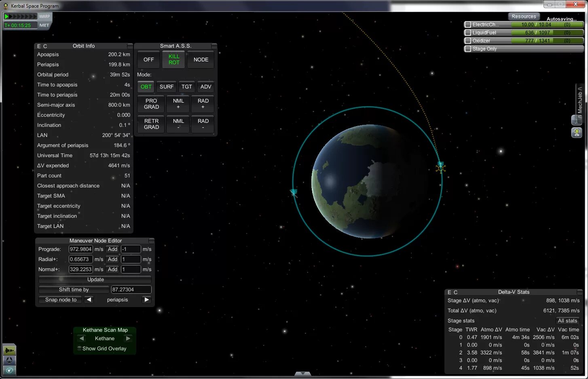Click the green time warp play arrow
The height and width of the screenshot is (379, 588).
6,17
